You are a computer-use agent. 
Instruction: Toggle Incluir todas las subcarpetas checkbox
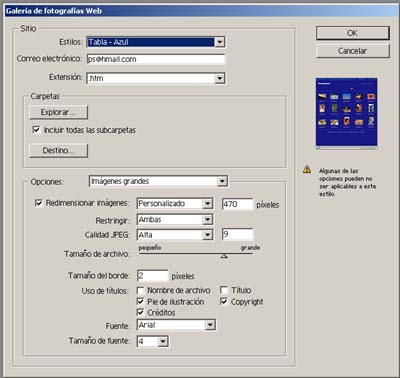[36, 130]
